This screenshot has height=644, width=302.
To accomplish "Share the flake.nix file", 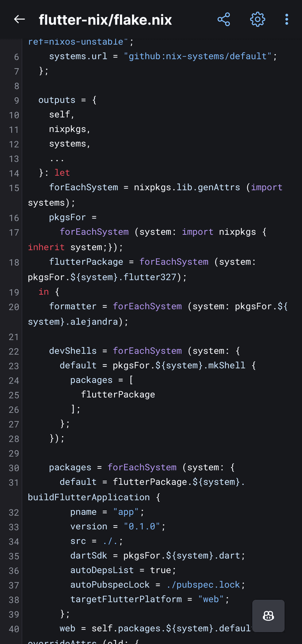I will [224, 19].
